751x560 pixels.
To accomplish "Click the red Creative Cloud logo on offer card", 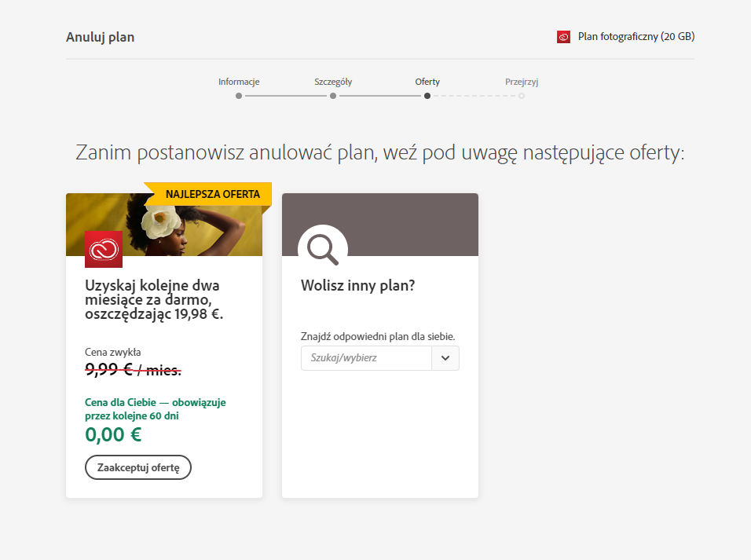I will [x=104, y=249].
